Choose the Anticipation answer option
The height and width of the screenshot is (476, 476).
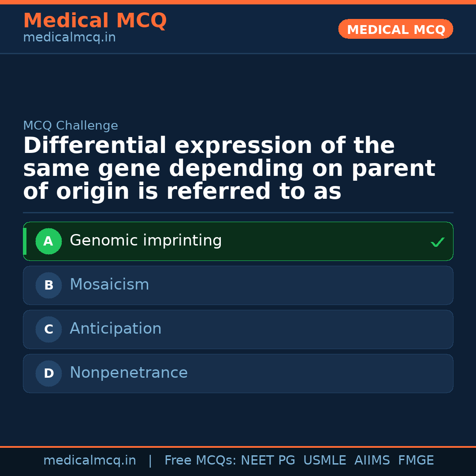tap(115, 329)
